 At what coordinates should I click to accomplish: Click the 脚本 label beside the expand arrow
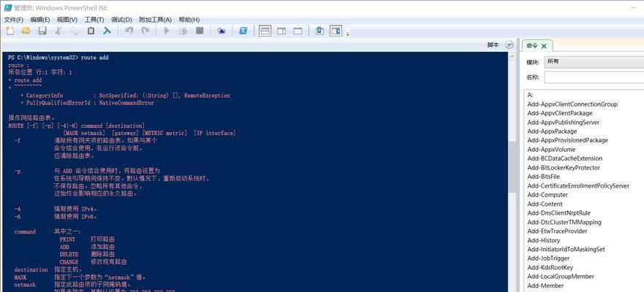coord(493,45)
